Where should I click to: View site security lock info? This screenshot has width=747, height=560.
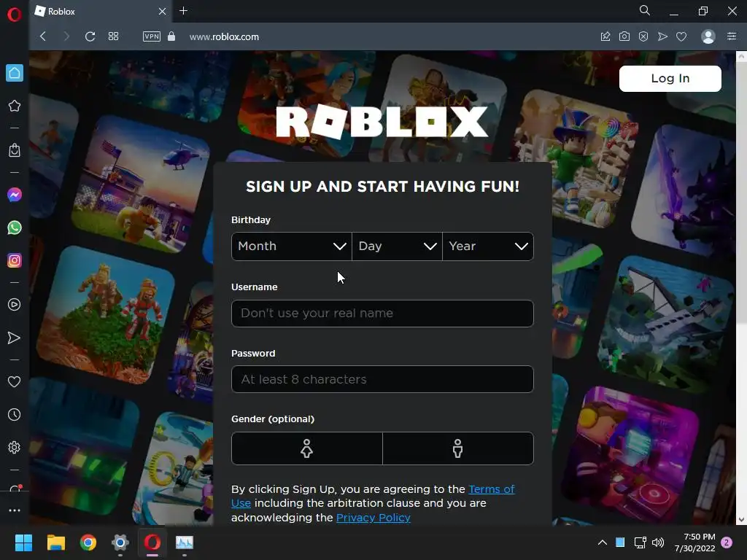pyautogui.click(x=171, y=36)
